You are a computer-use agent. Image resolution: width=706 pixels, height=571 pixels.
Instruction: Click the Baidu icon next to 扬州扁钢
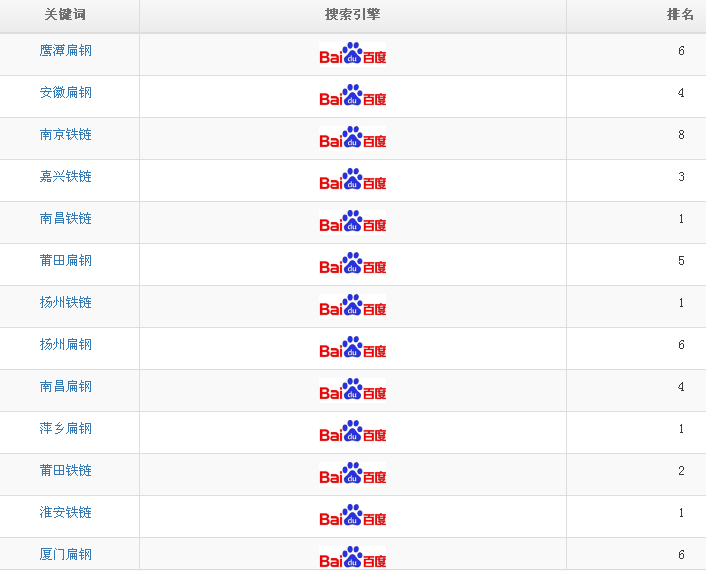tap(353, 348)
